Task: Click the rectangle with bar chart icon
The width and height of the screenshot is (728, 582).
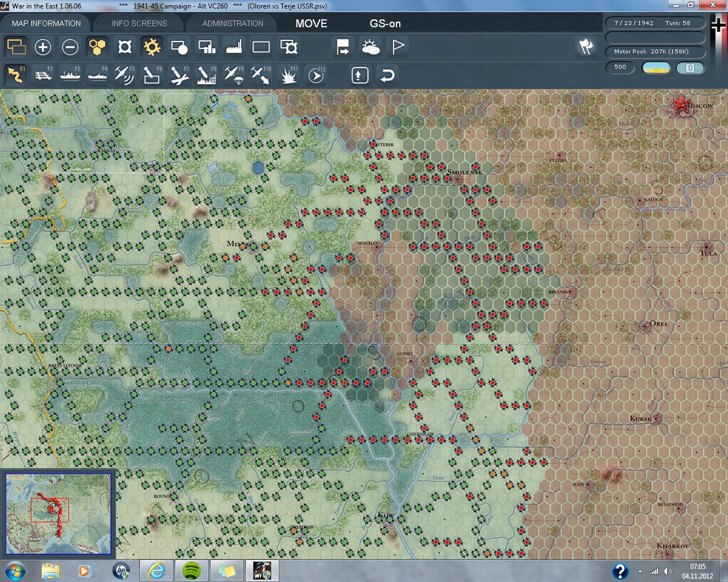Action: point(206,47)
